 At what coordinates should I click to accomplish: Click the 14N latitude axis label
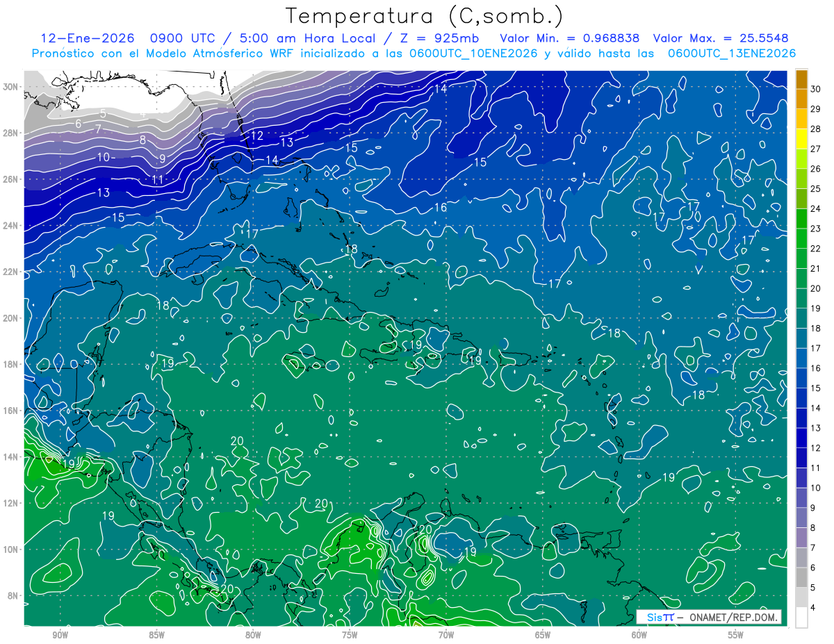click(12, 457)
